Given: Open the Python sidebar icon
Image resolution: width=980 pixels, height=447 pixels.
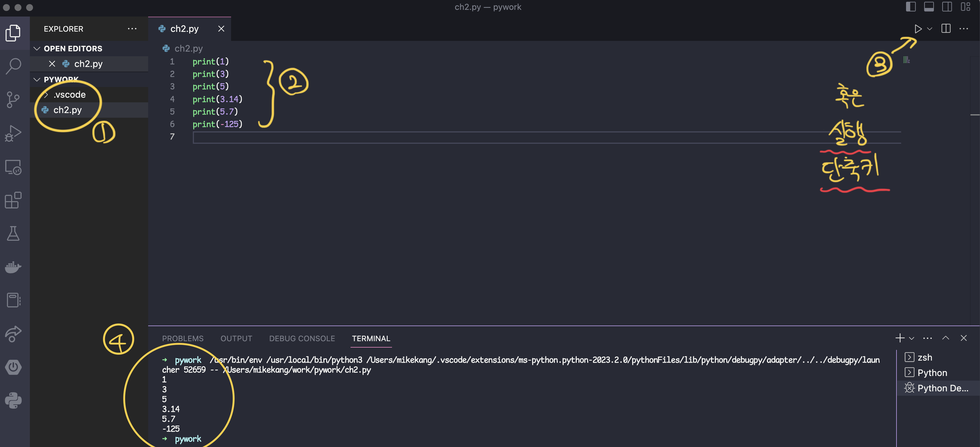Looking at the screenshot, I should tap(14, 400).
